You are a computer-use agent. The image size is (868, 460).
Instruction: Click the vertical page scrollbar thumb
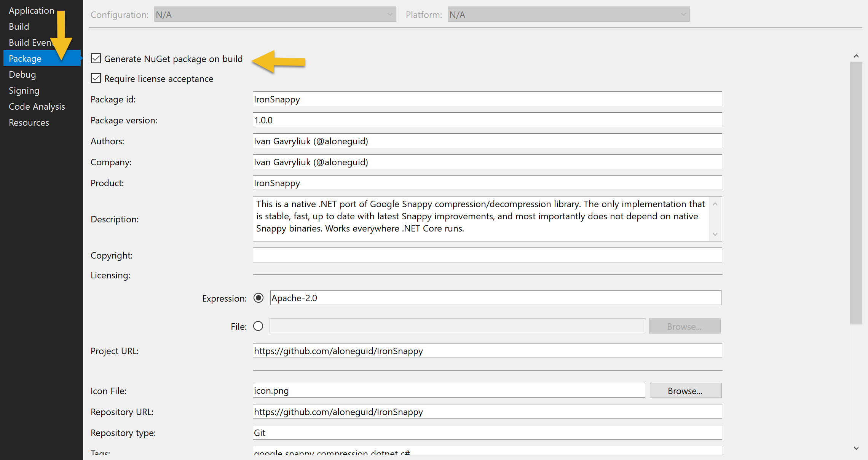point(856,193)
